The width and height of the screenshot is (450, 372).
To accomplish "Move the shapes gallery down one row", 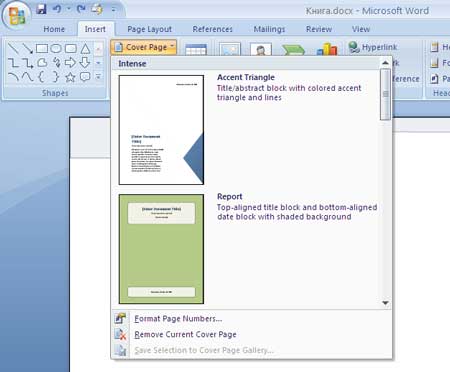I will 98,63.
